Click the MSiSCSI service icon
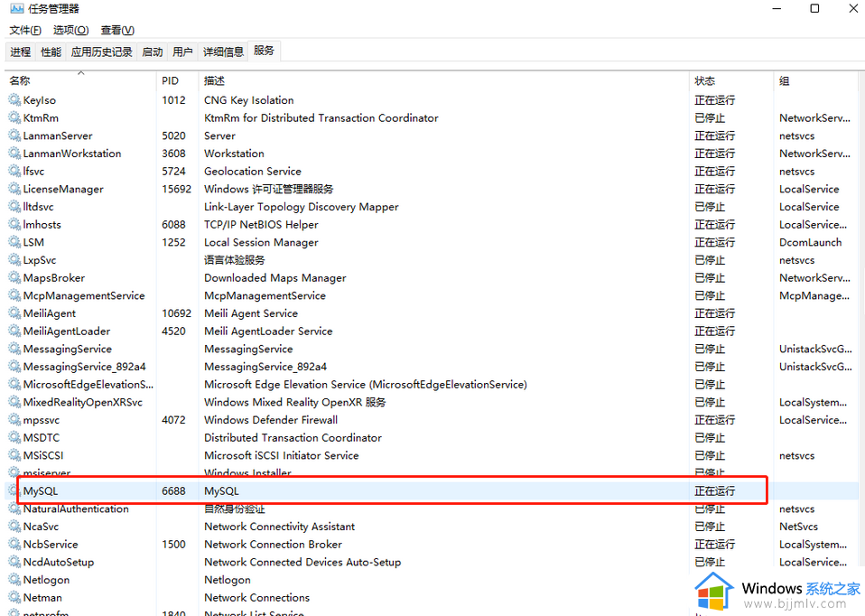The height and width of the screenshot is (616, 865). click(x=14, y=455)
